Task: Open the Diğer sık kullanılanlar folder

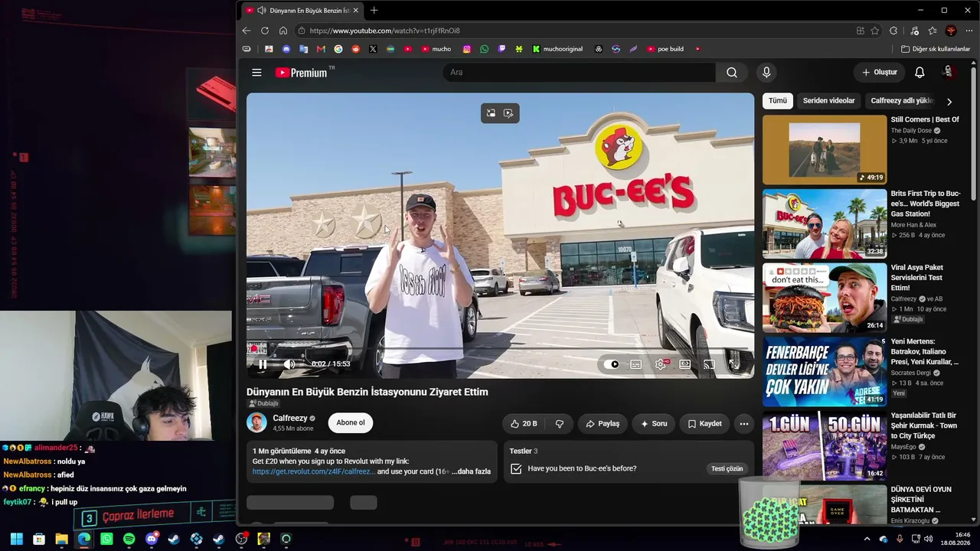Action: point(936,49)
